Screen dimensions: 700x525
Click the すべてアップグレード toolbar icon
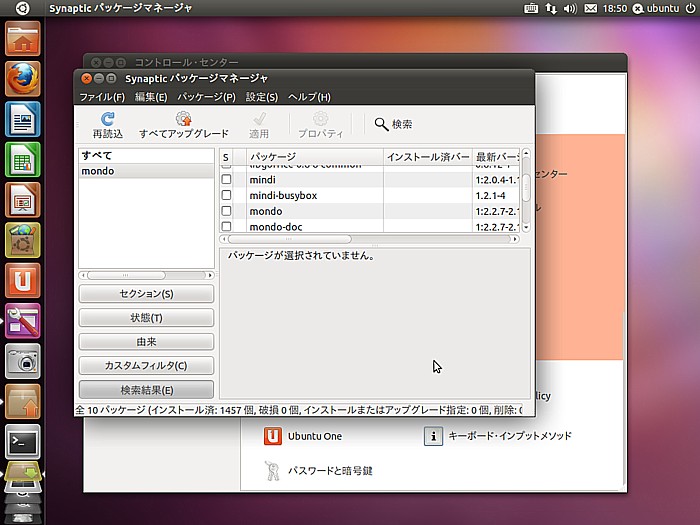[183, 119]
